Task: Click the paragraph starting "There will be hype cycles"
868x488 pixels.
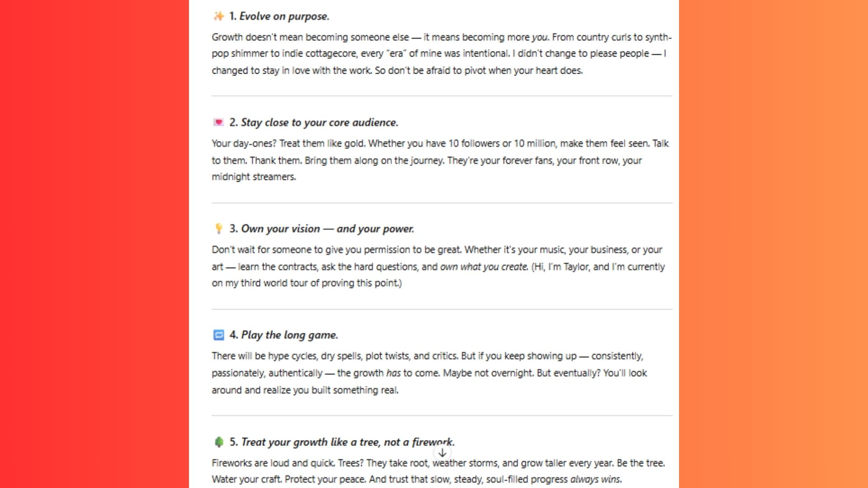Action: click(429, 373)
